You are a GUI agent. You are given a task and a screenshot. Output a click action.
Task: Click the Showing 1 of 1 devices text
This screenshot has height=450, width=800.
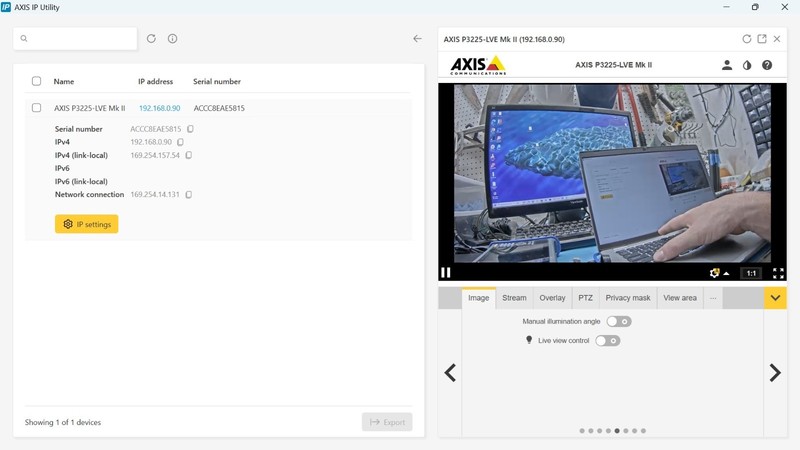pos(63,422)
